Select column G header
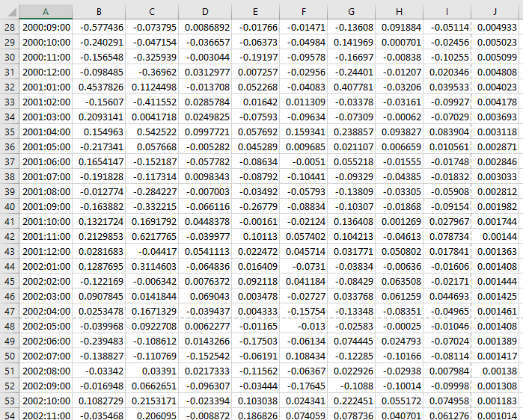Screen dimensions: 523x420 pos(351,12)
